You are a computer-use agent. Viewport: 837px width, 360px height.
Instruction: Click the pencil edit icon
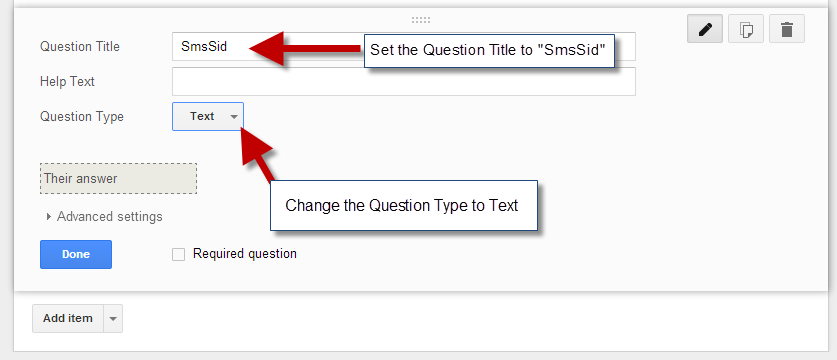point(705,29)
